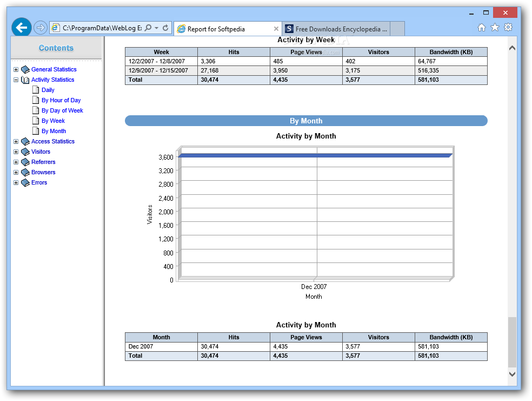Open the Tools gear icon
This screenshot has height=401, width=532.
point(508,27)
